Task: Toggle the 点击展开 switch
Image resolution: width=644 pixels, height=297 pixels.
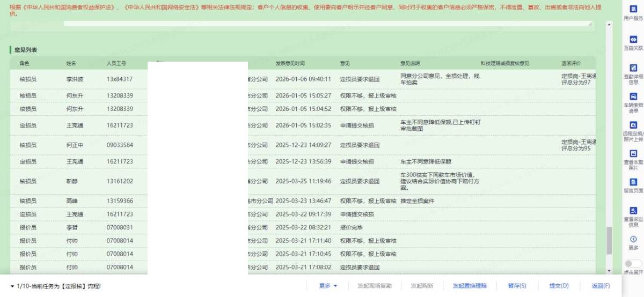Action: pyautogui.click(x=633, y=263)
